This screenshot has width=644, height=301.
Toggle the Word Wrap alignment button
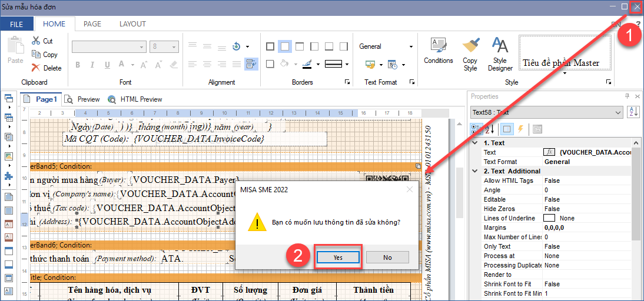[x=251, y=63]
